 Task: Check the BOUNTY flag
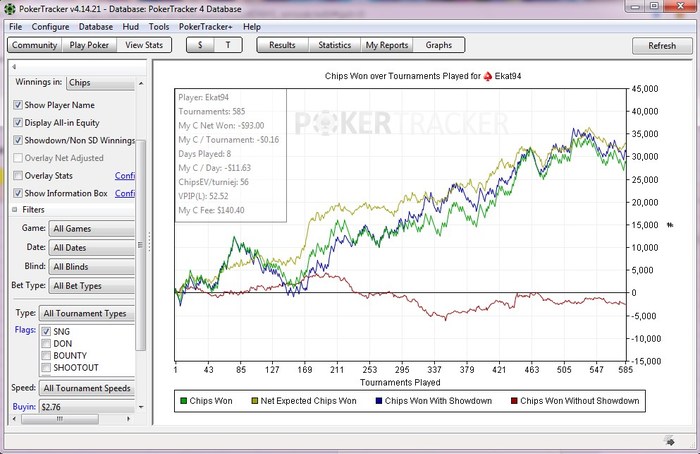pos(46,356)
